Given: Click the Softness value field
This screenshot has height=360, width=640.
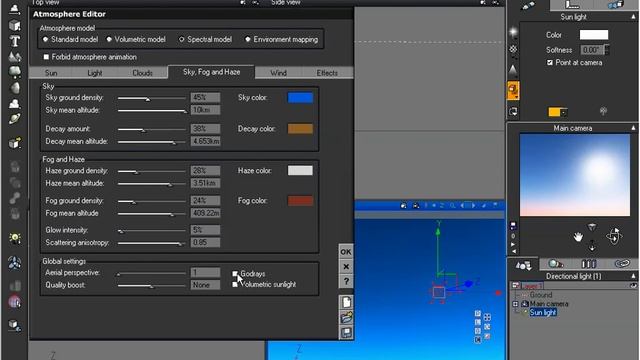Looking at the screenshot, I should pos(592,50).
